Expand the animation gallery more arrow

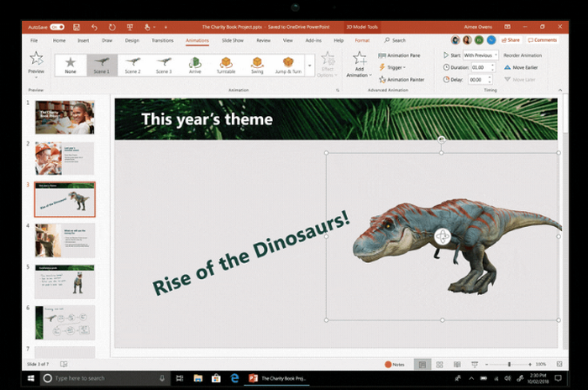310,66
